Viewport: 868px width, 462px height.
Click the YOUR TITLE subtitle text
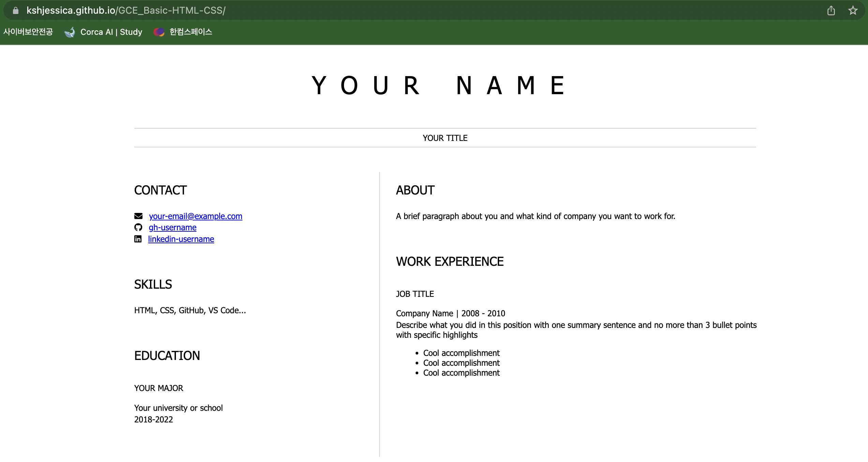click(x=445, y=138)
